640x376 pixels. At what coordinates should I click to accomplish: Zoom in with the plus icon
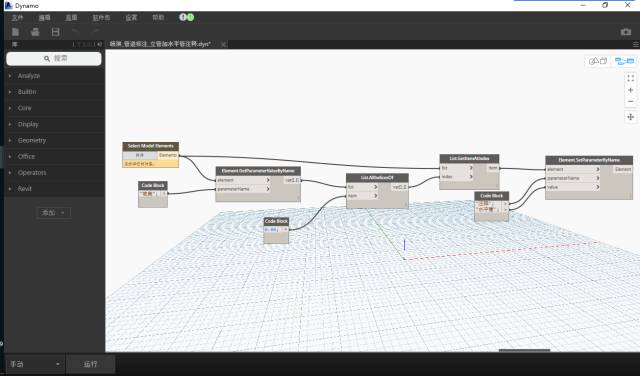coord(631,90)
